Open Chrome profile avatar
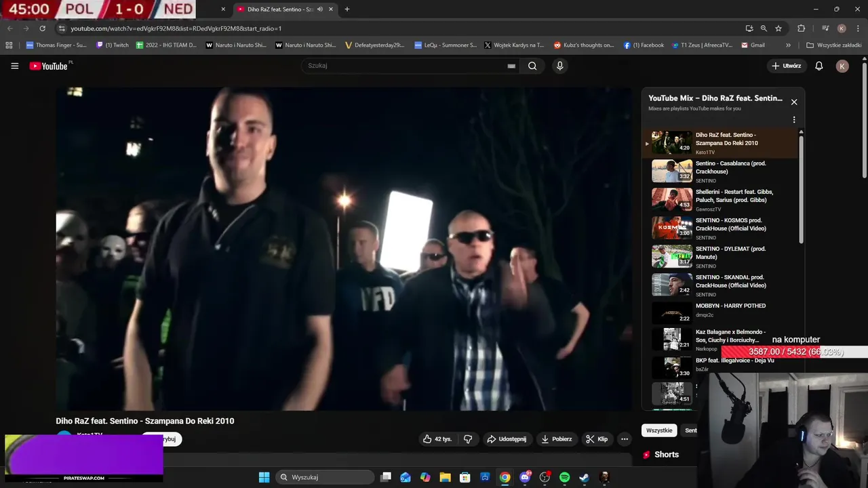This screenshot has width=868, height=488. [842, 28]
